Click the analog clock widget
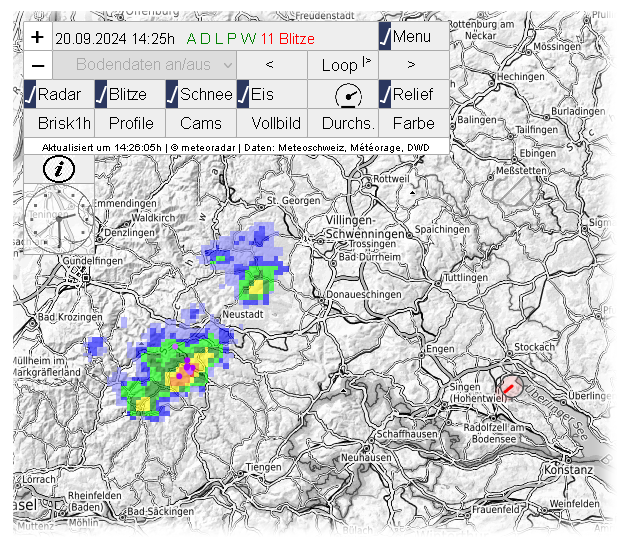Viewport: 617px width, 537px height. click(59, 219)
